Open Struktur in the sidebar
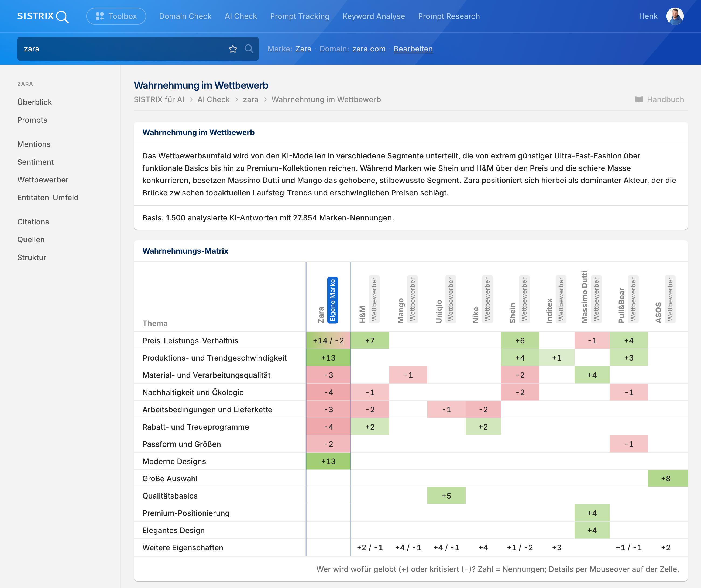 click(x=32, y=257)
